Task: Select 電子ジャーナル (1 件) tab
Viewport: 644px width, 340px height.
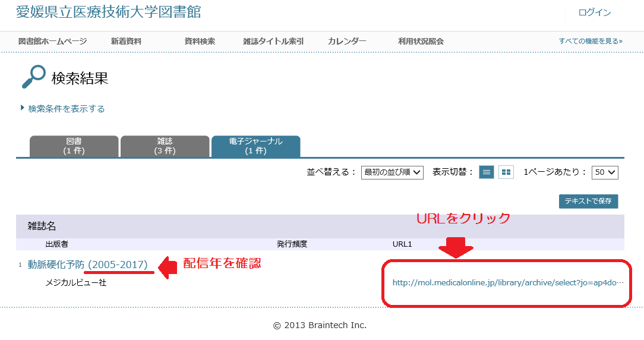Action: (x=255, y=146)
